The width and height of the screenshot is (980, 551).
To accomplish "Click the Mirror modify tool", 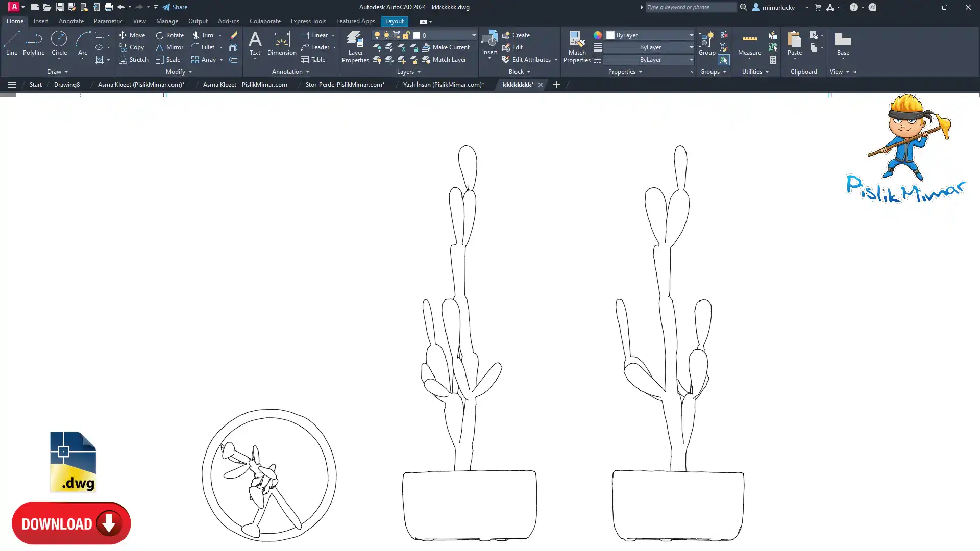I will 169,47.
